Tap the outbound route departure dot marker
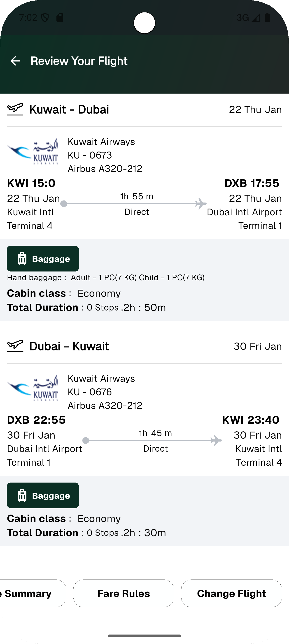The image size is (289, 644). tap(64, 204)
